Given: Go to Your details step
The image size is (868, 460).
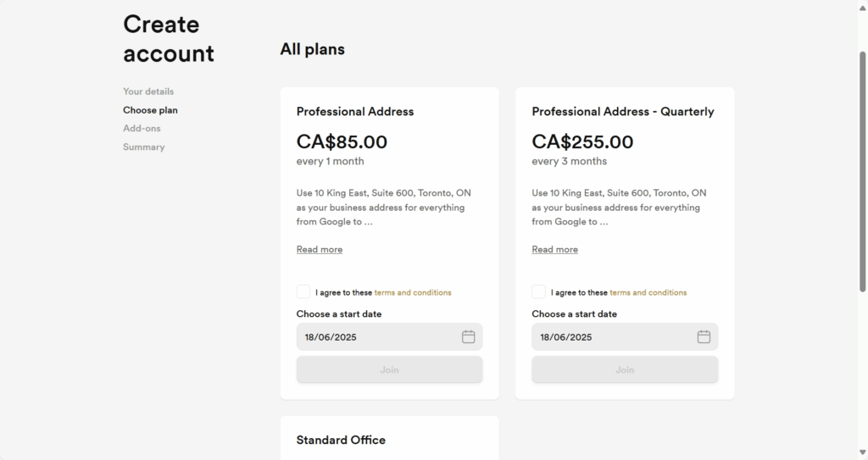Looking at the screenshot, I should (x=148, y=91).
